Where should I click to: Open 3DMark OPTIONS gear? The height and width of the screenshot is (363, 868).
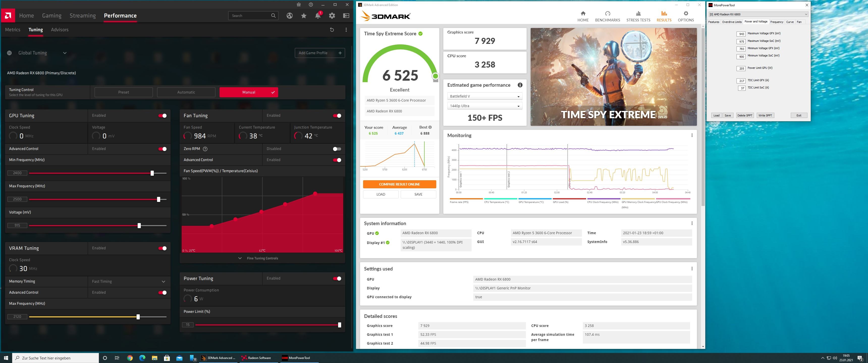click(x=686, y=16)
